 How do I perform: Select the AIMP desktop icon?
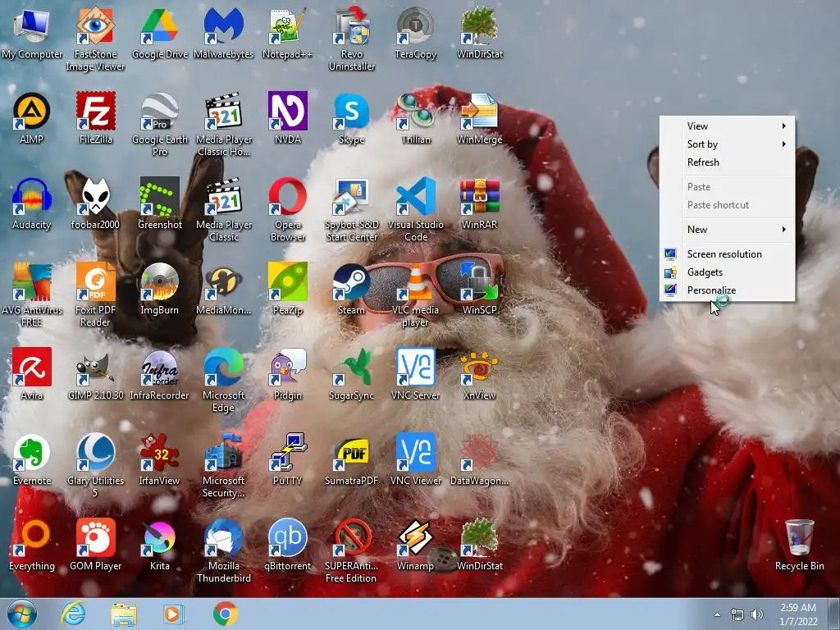pos(32,118)
